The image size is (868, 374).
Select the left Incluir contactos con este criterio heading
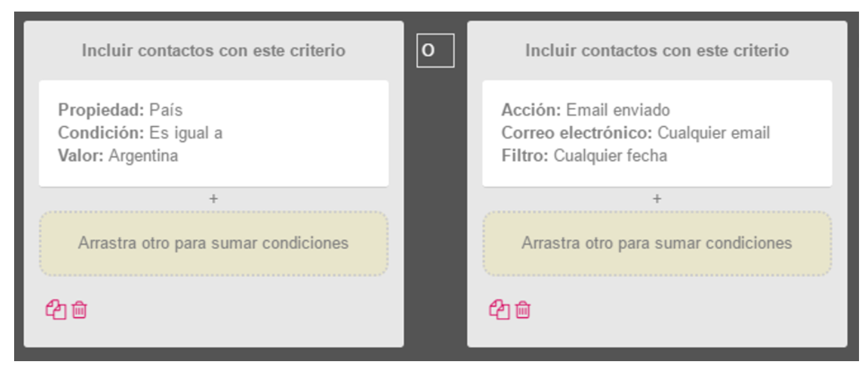(x=214, y=51)
